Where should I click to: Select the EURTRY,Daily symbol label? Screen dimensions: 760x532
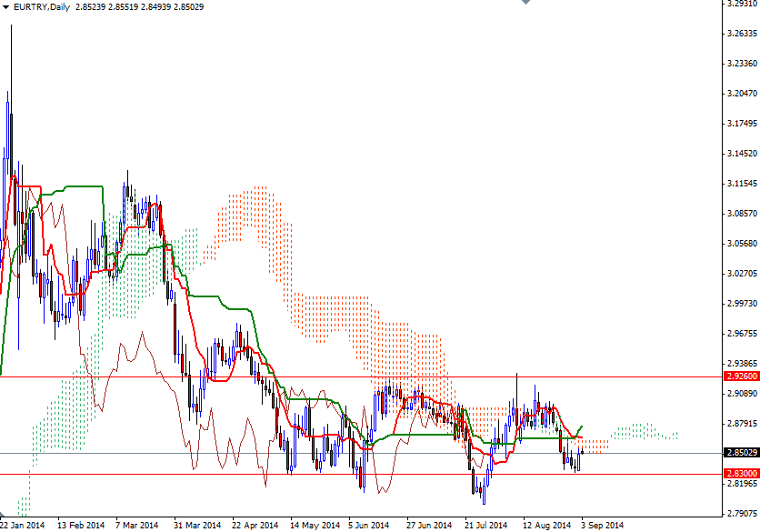coord(43,6)
